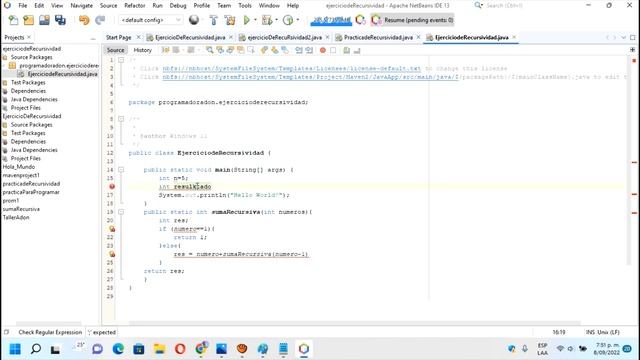
Task: Switch to PracticadeRecursividad.java tab
Action: (x=378, y=37)
